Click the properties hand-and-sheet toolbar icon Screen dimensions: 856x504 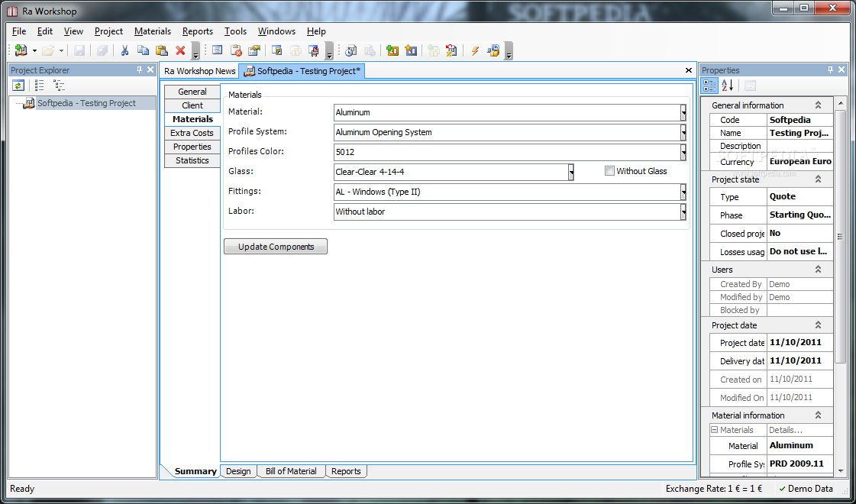pos(254,51)
